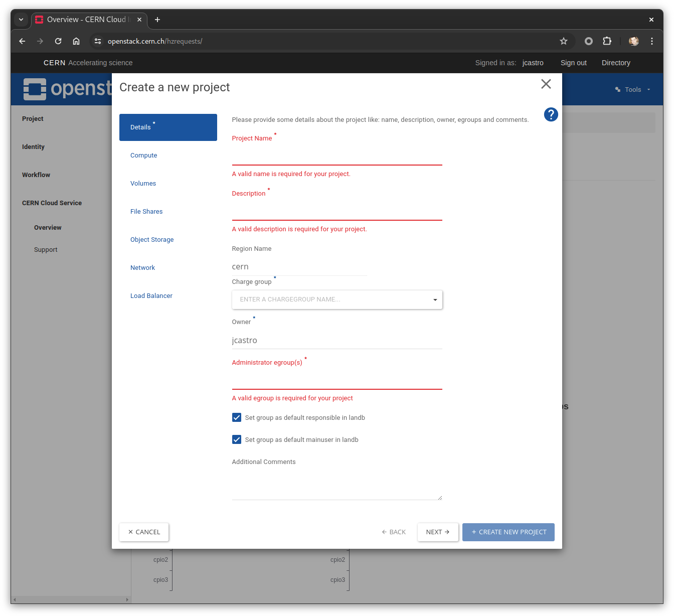
Task: Click the 'Create a new project' dialog title
Action: point(175,87)
